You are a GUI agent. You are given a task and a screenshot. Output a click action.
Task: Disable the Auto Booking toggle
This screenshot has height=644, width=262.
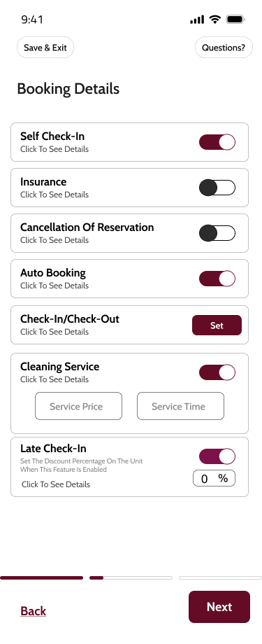(217, 279)
